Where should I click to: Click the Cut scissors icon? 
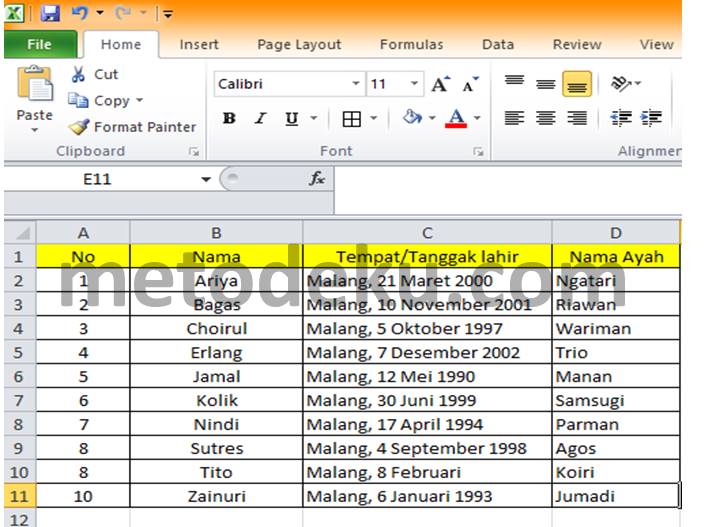[x=78, y=74]
